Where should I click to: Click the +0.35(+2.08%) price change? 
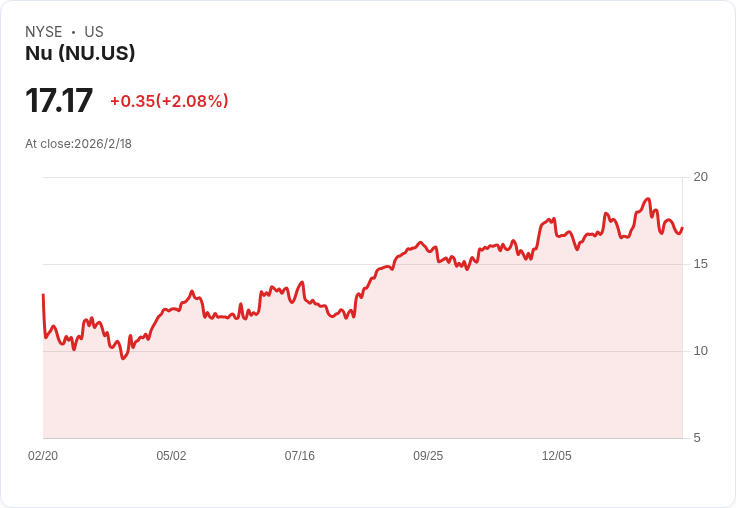click(169, 101)
